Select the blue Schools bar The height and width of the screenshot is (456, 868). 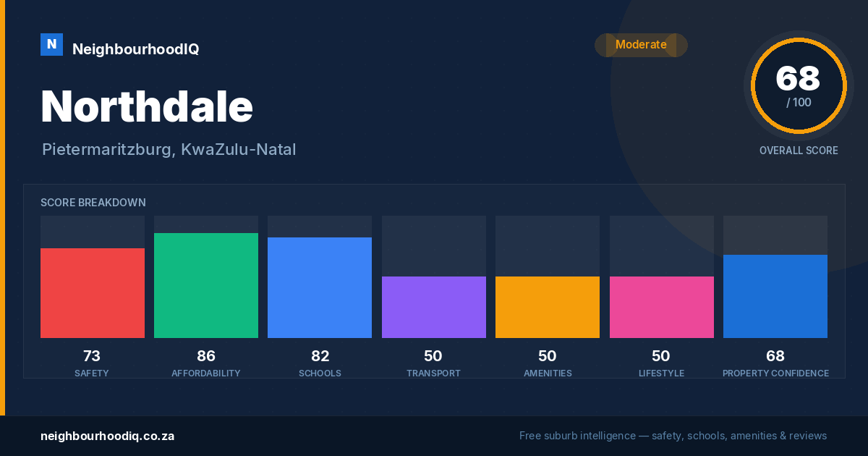click(x=320, y=287)
